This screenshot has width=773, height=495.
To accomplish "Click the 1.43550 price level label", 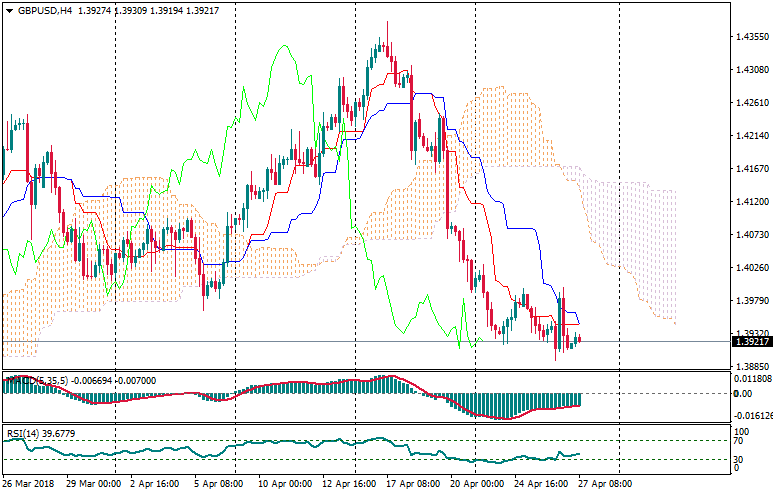I will tap(751, 37).
